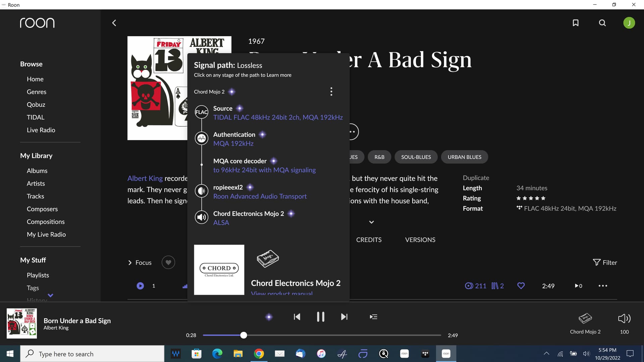Seek using the playback progress handle
Screen dimensions: 644x362
[x=244, y=335]
